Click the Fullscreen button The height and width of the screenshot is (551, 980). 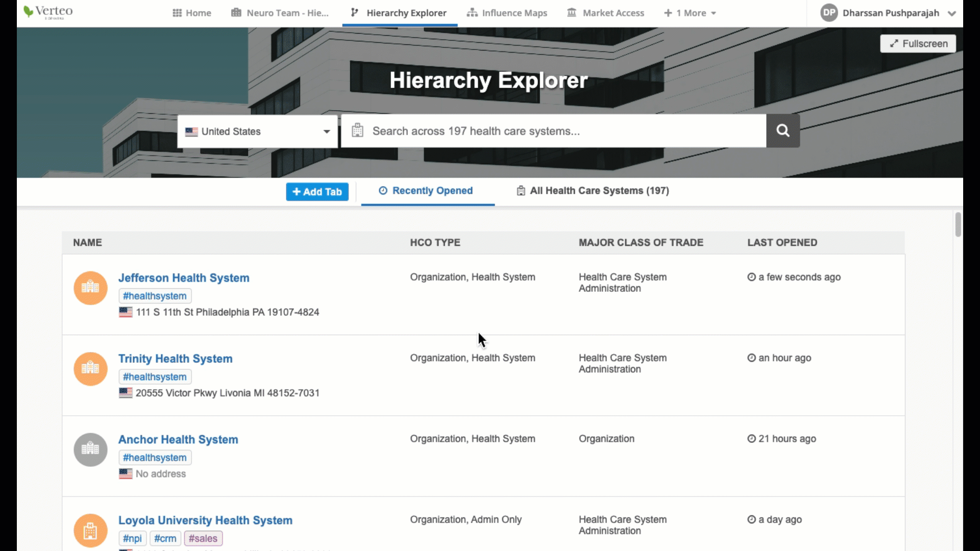(918, 43)
